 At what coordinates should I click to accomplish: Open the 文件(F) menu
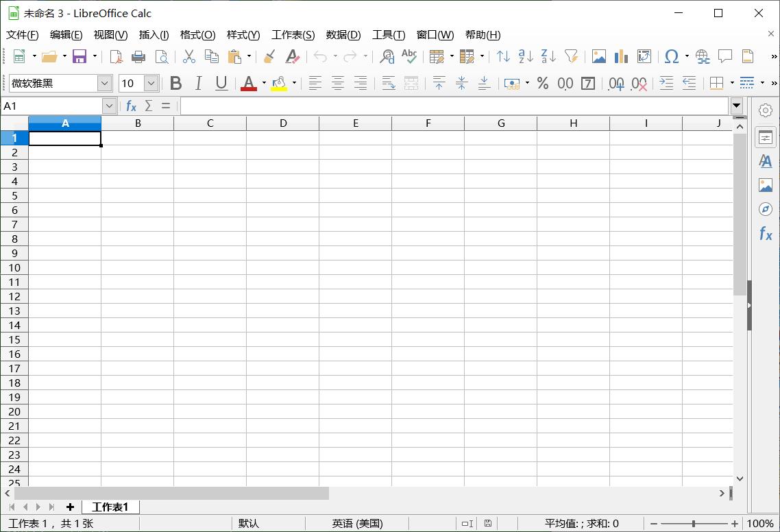[x=22, y=35]
